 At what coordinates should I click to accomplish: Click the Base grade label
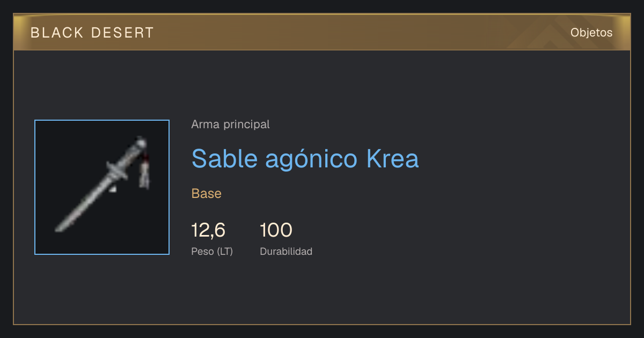click(x=207, y=194)
